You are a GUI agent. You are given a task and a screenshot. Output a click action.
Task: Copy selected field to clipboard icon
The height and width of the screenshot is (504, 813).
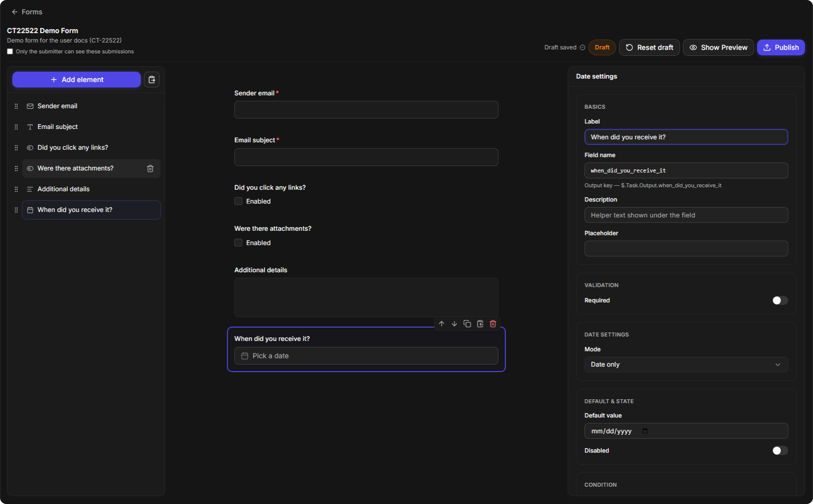pyautogui.click(x=480, y=324)
